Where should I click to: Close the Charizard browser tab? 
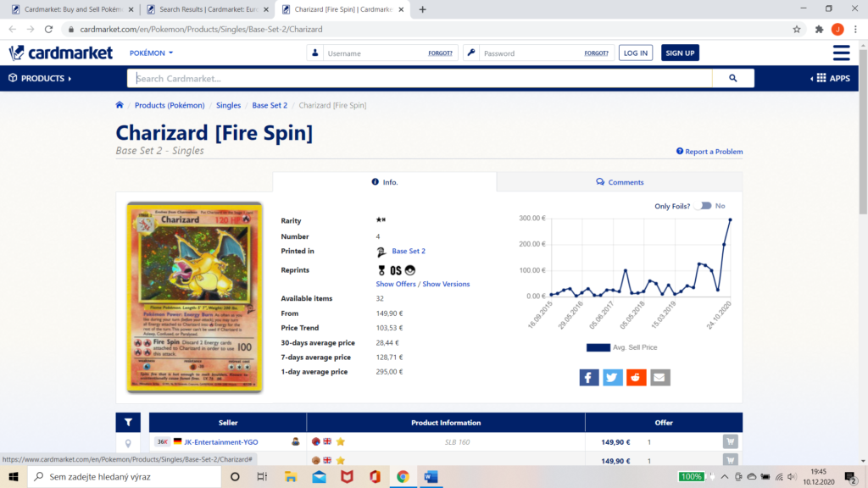(401, 9)
